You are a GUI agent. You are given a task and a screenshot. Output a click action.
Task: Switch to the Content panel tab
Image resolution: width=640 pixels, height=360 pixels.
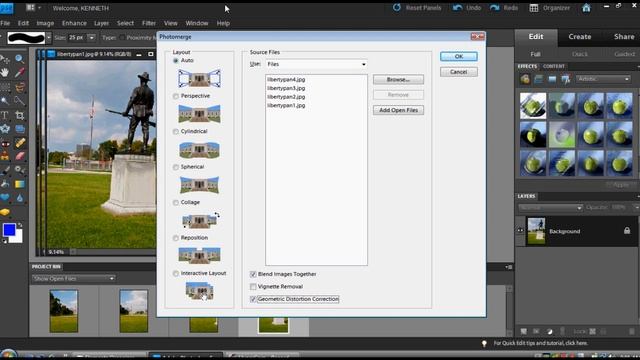coord(554,66)
